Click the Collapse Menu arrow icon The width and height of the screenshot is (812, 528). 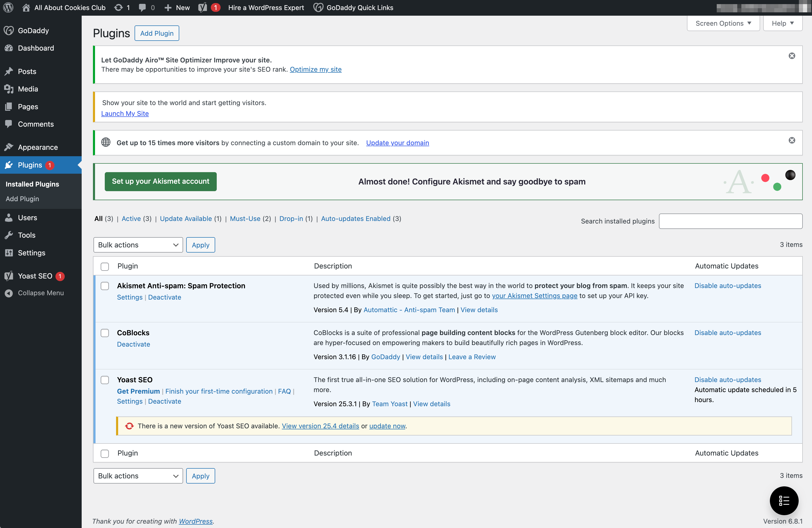coord(9,293)
